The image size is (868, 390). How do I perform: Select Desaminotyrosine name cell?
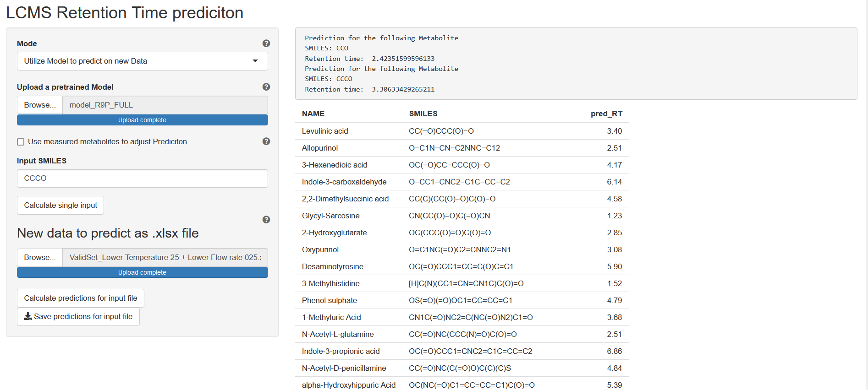pyautogui.click(x=333, y=266)
